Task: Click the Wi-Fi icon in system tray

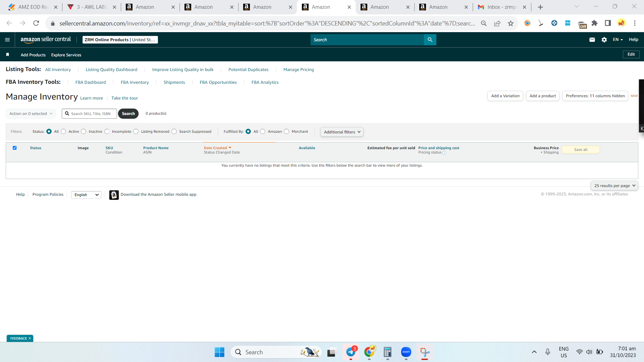Action: pos(579,352)
